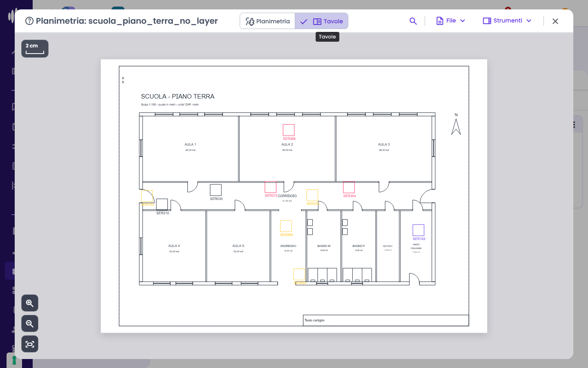Expand the Strumenti dropdown menu
The width and height of the screenshot is (588, 368).
pyautogui.click(x=507, y=21)
